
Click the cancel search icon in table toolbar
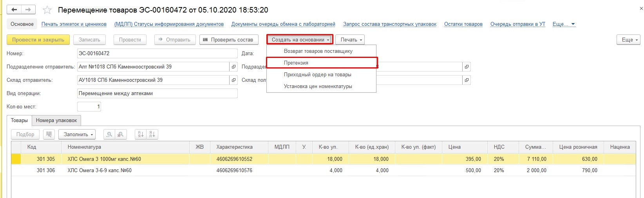point(120,134)
